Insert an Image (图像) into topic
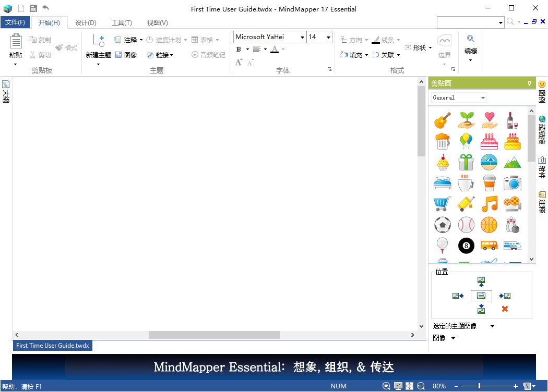The height and width of the screenshot is (392, 548). (126, 55)
